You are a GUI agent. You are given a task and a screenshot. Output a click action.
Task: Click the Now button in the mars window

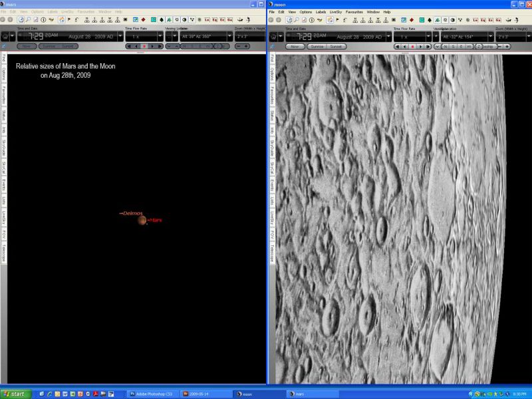[x=27, y=46]
